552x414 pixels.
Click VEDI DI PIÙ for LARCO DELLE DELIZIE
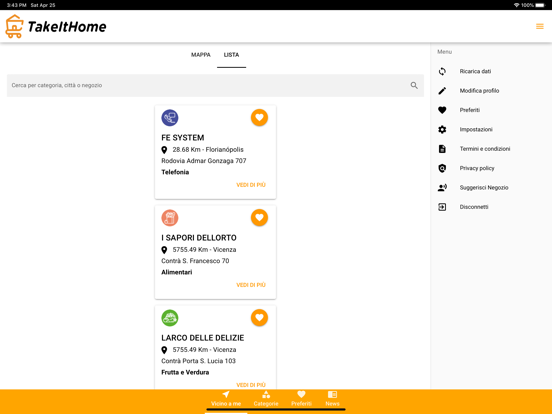click(x=251, y=385)
